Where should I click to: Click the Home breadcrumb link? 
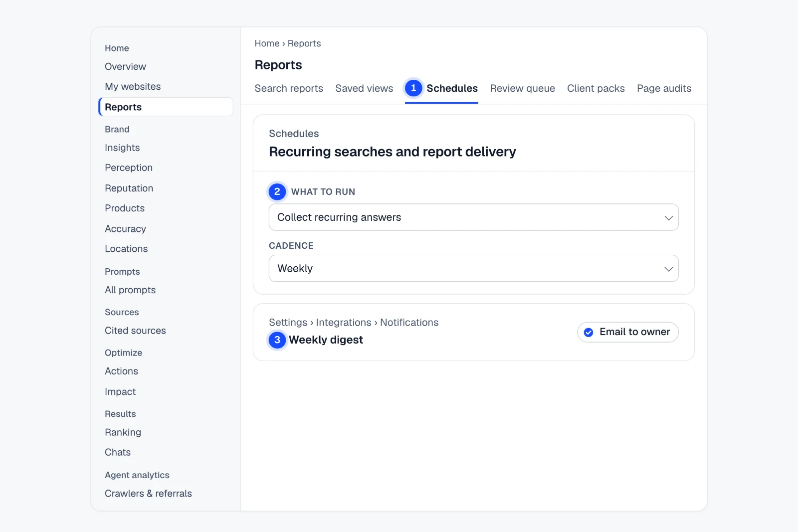[267, 43]
